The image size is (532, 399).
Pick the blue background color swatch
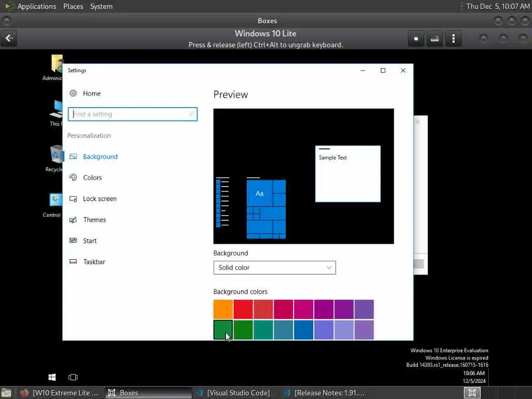(303, 329)
